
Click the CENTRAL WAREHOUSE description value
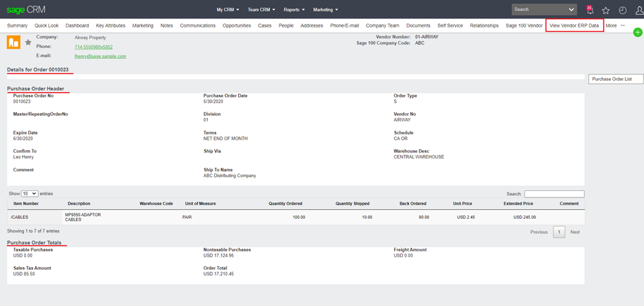419,157
